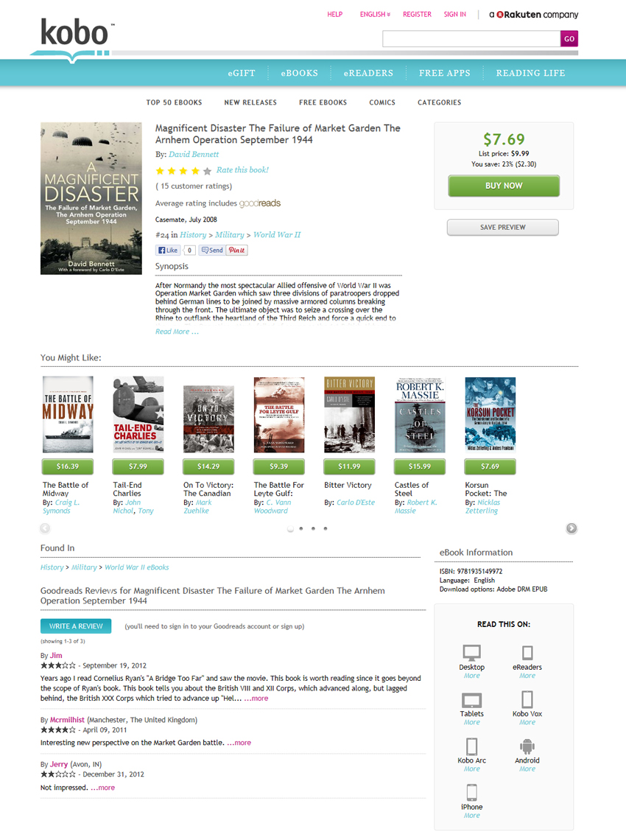Select the Tablets device icon
Image resolution: width=626 pixels, height=840 pixels.
[x=471, y=700]
